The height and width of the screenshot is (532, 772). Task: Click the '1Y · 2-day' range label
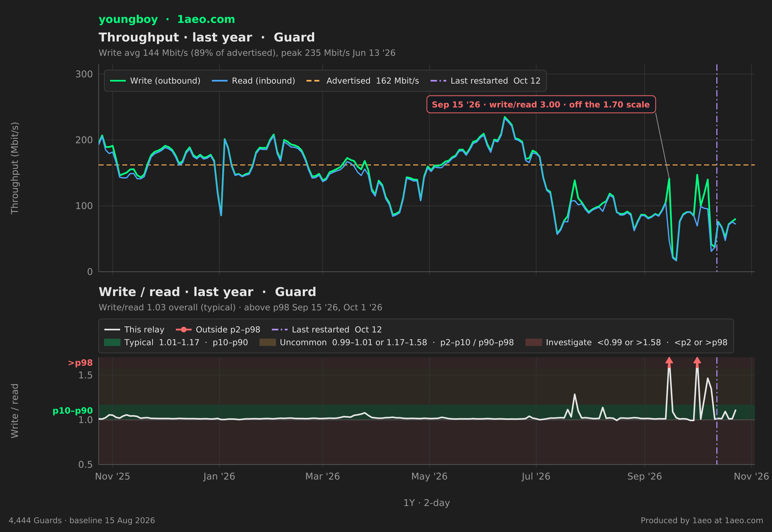pos(426,503)
